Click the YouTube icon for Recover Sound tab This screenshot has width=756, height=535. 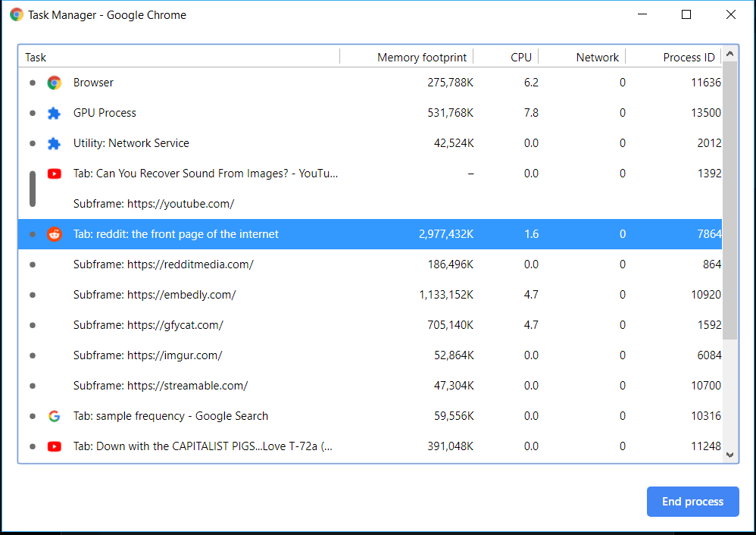click(54, 174)
